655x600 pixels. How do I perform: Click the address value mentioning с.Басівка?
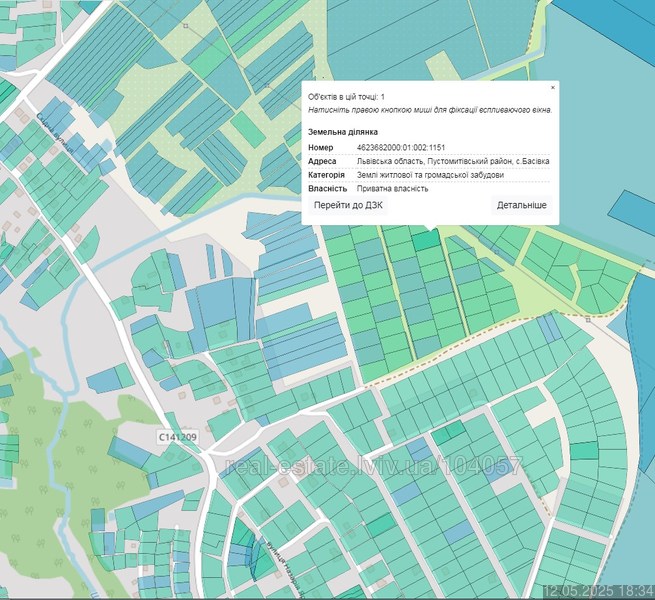[453, 161]
